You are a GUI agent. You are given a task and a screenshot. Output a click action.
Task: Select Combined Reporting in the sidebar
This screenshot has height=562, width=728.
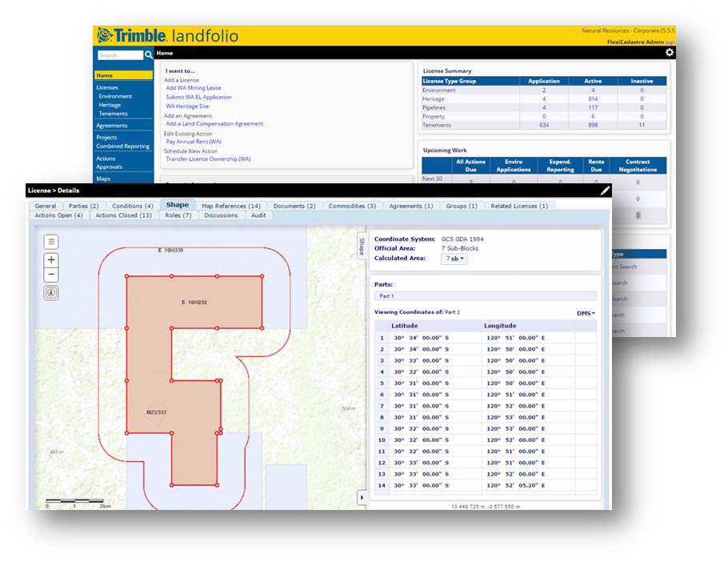(123, 146)
